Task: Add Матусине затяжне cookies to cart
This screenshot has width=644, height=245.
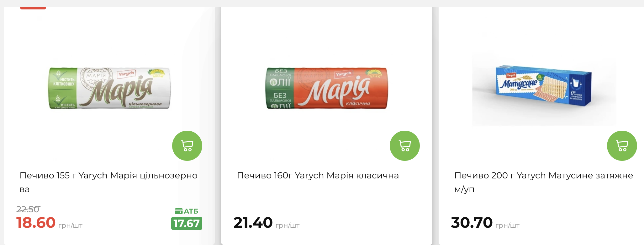Action: pyautogui.click(x=622, y=146)
